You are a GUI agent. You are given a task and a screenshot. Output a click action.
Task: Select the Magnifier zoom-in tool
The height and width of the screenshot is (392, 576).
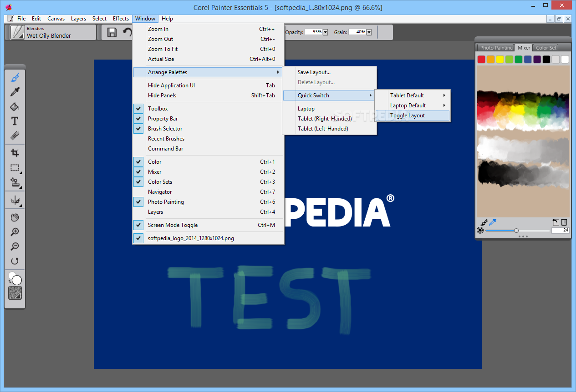[15, 232]
